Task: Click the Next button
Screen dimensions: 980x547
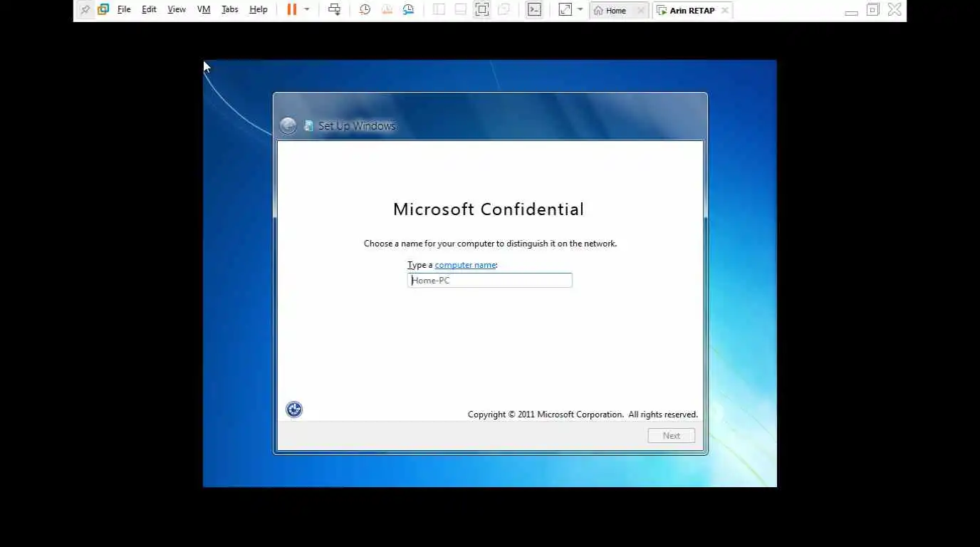Action: 671,436
